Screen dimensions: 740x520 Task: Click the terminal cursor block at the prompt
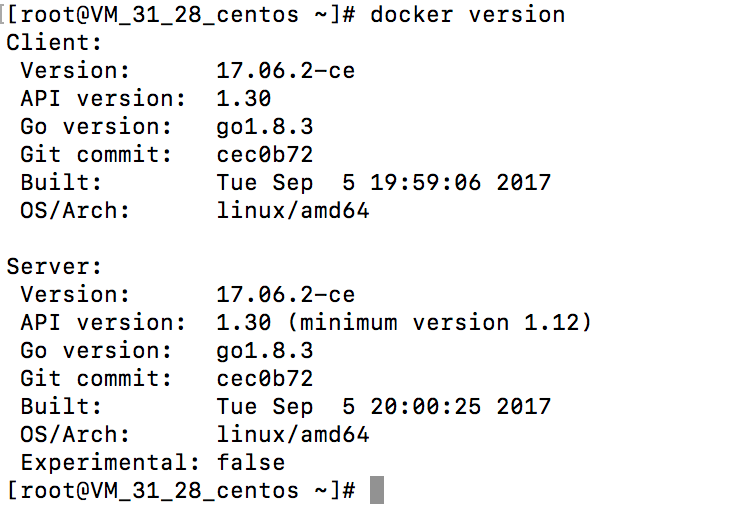pos(377,490)
